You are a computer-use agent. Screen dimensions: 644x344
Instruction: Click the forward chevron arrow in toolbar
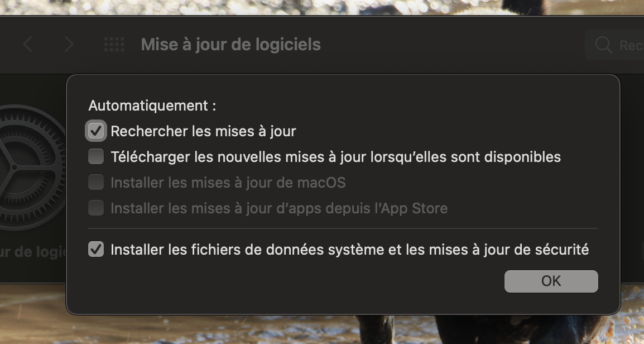pos(69,45)
